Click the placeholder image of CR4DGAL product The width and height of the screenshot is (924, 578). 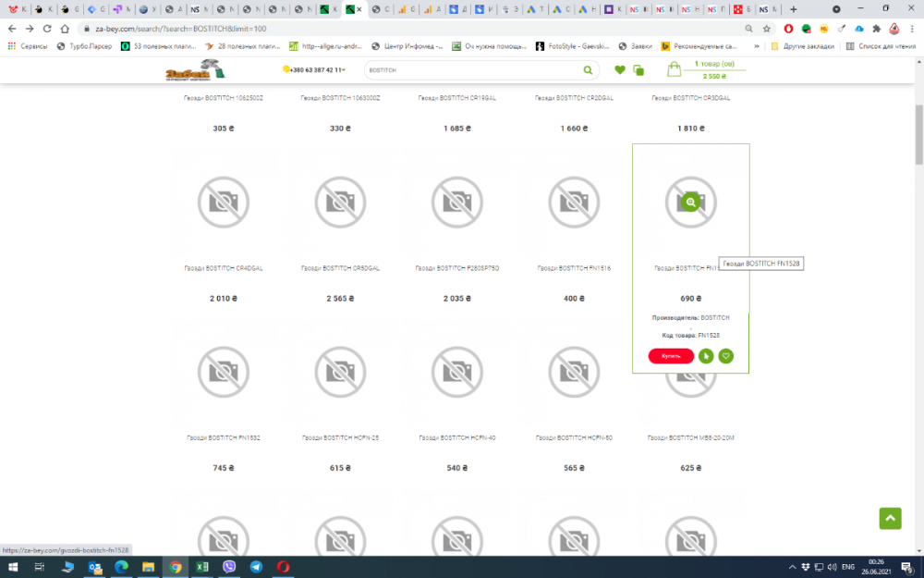(x=224, y=203)
